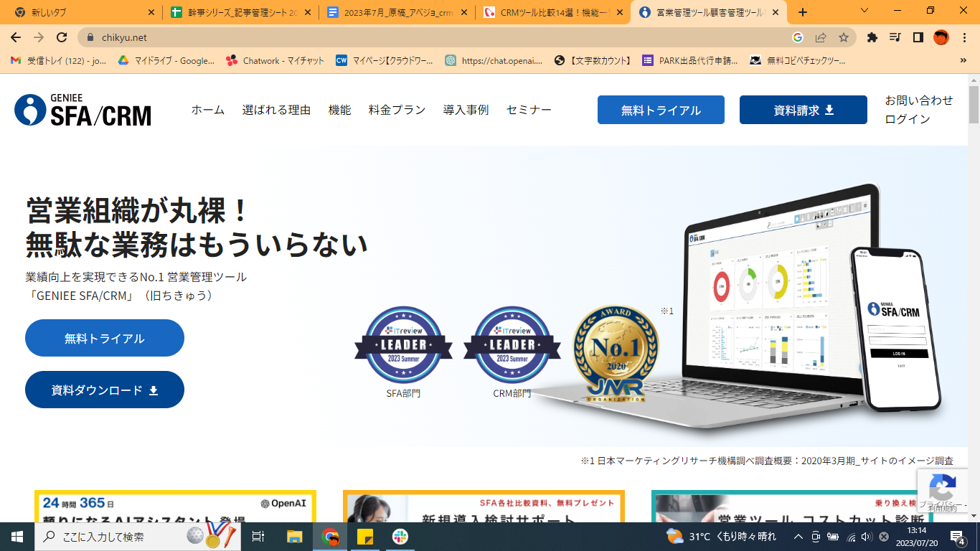Click 選ばれる理由 in navigation

pyautogui.click(x=276, y=110)
